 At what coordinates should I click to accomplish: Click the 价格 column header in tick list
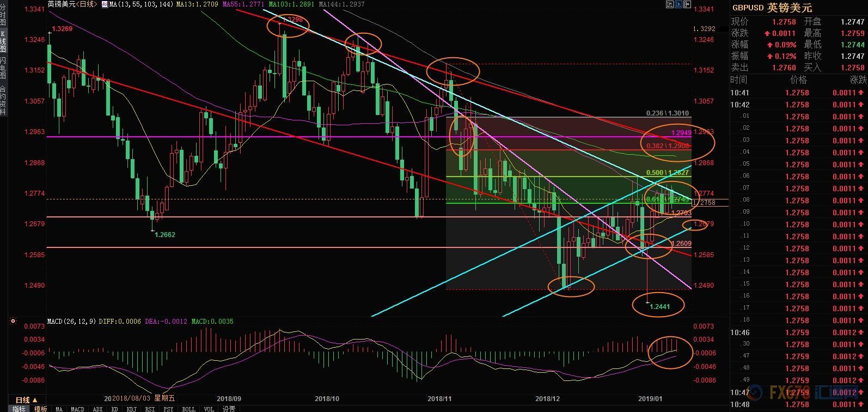point(798,80)
